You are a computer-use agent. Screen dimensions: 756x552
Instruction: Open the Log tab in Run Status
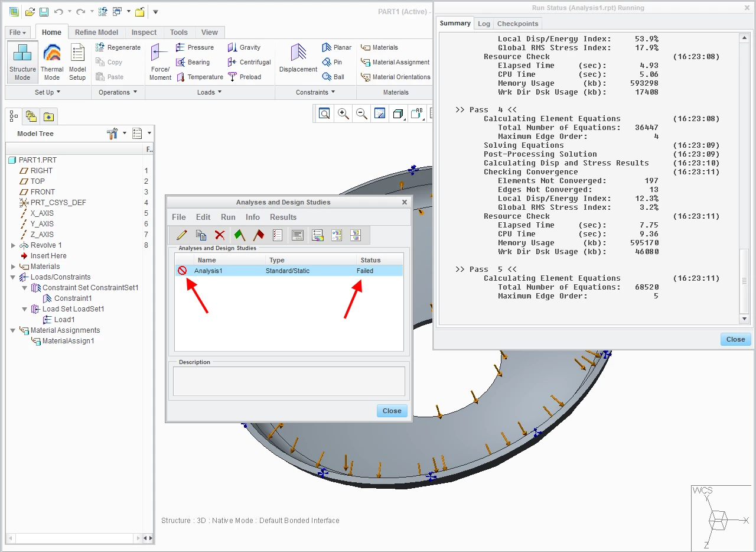(x=484, y=24)
